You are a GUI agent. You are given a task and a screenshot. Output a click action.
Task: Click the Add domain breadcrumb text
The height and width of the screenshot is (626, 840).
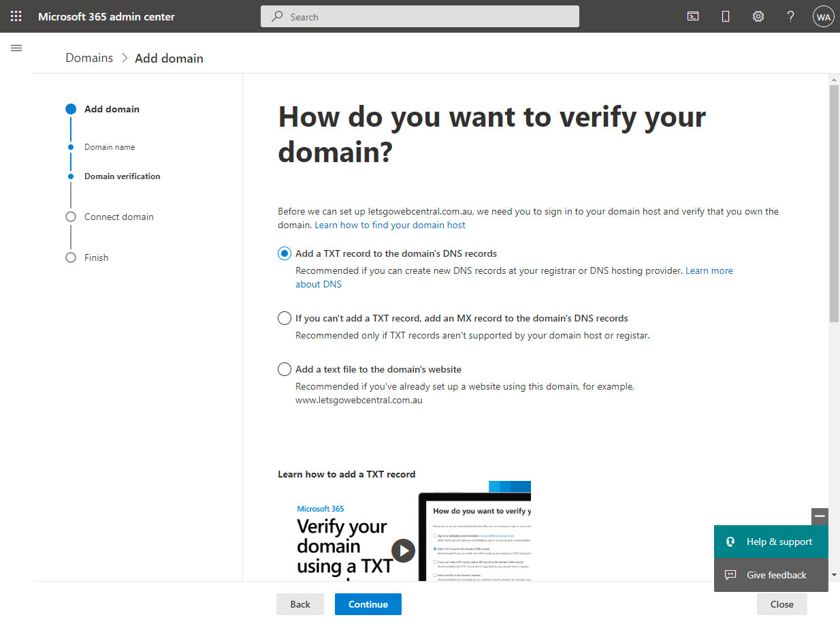pyautogui.click(x=169, y=58)
